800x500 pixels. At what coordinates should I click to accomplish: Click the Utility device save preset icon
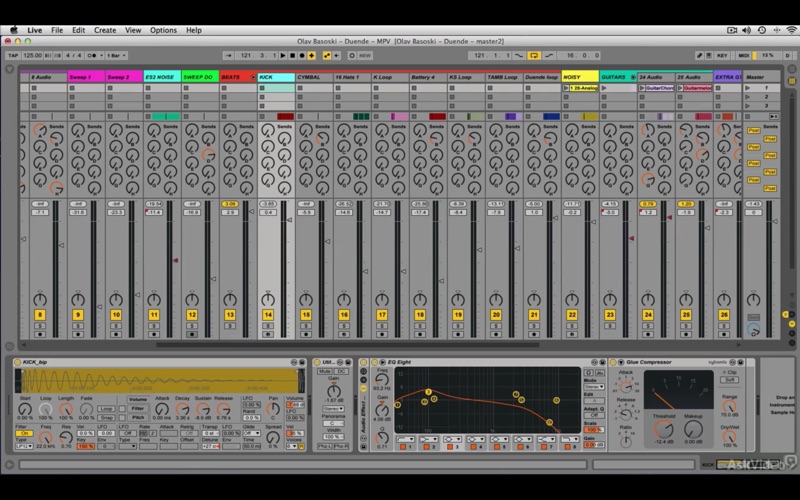tap(347, 362)
